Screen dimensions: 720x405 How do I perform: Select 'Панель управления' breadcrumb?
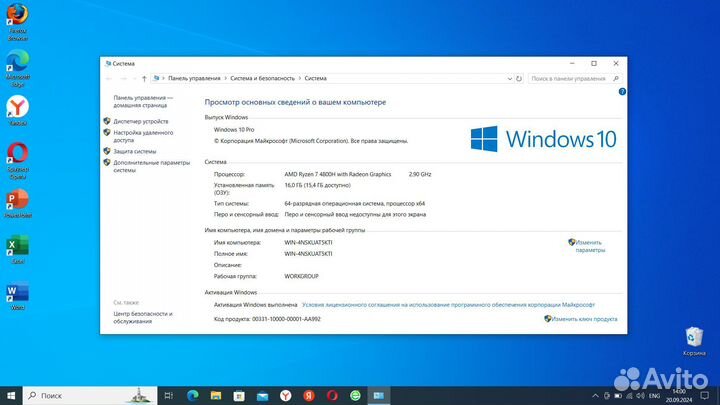(194, 79)
